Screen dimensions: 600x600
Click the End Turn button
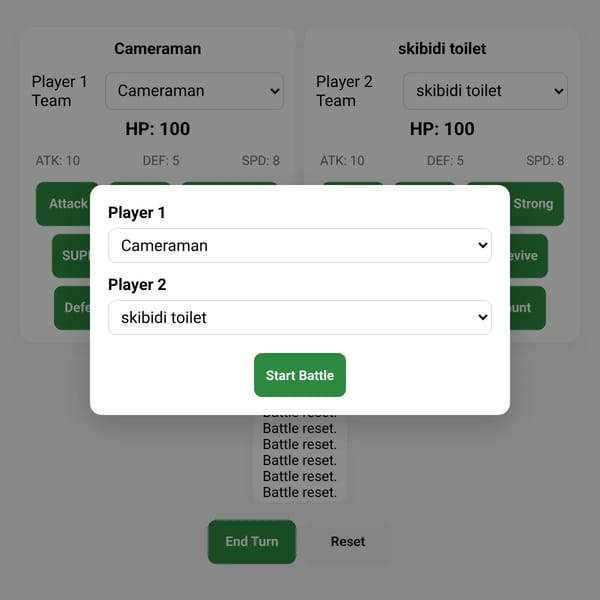pos(252,541)
